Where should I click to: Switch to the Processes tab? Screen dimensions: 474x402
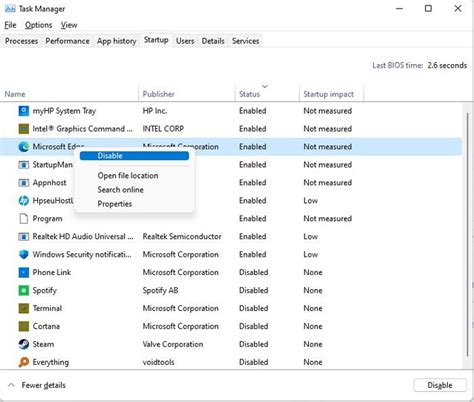pos(21,41)
